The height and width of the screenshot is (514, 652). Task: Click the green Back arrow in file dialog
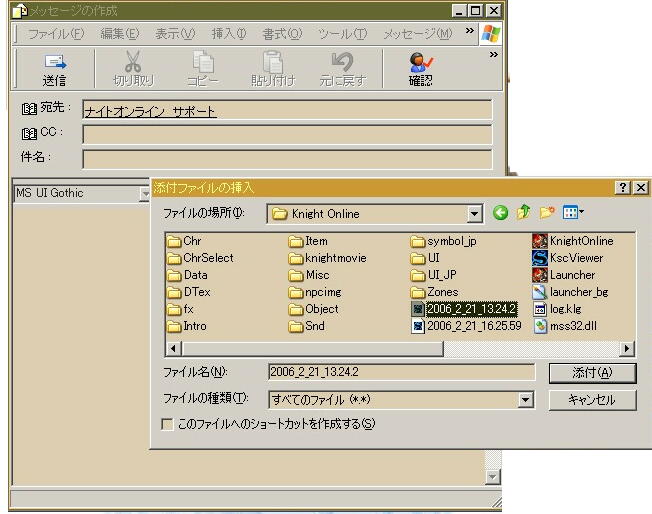coord(501,213)
